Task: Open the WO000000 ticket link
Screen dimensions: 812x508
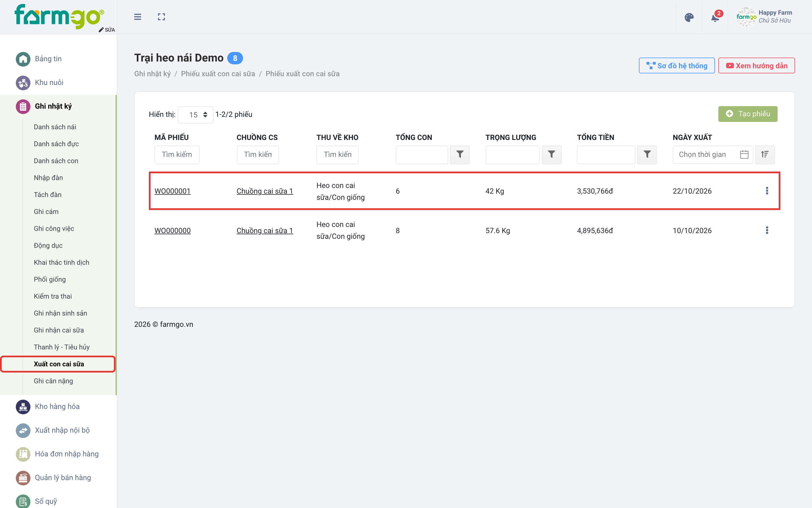Action: [x=173, y=231]
